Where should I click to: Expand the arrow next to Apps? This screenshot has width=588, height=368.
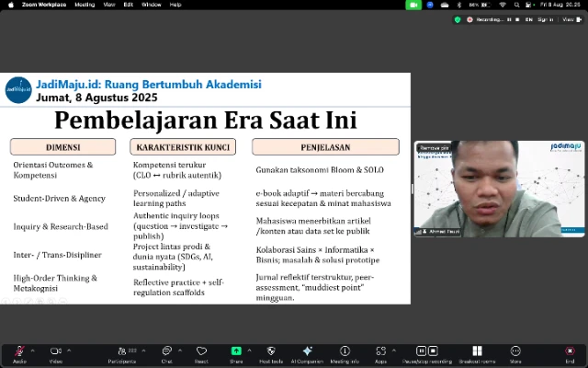coord(394,351)
